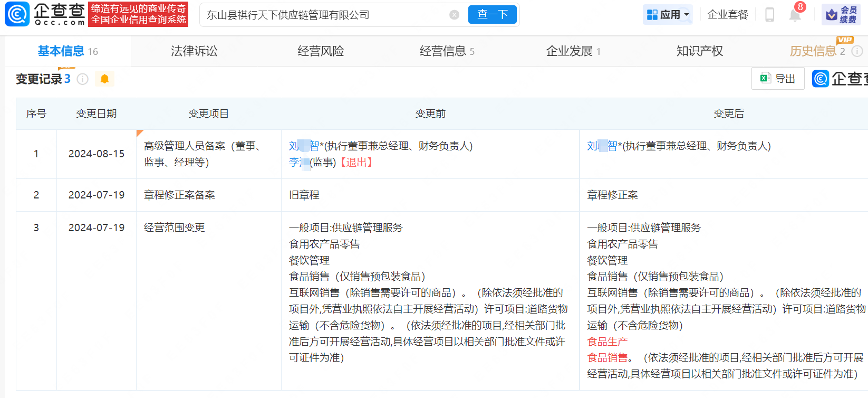
Task: Click the 变更项目 column header
Action: tap(209, 113)
